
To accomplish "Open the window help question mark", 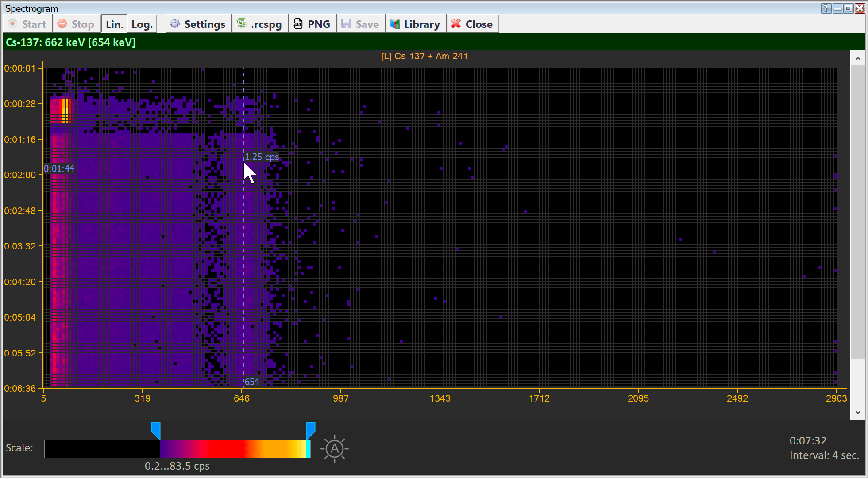I will 826,8.
